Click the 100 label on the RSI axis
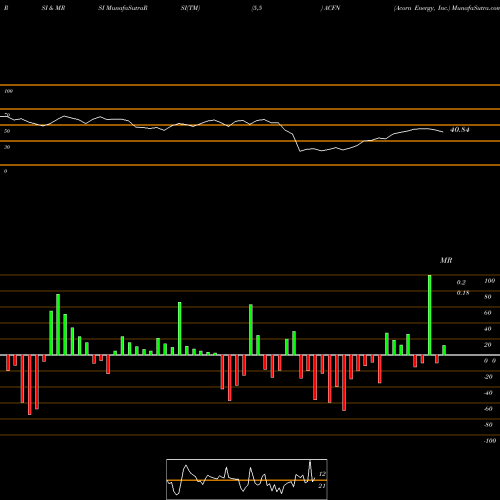 (x=9, y=91)
